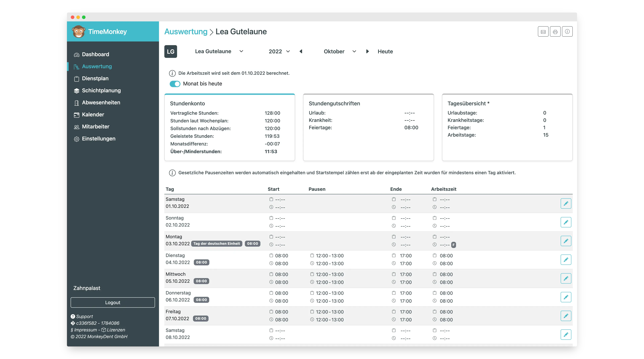Open the info icon button at top right
This screenshot has height=359, width=644.
(567, 32)
